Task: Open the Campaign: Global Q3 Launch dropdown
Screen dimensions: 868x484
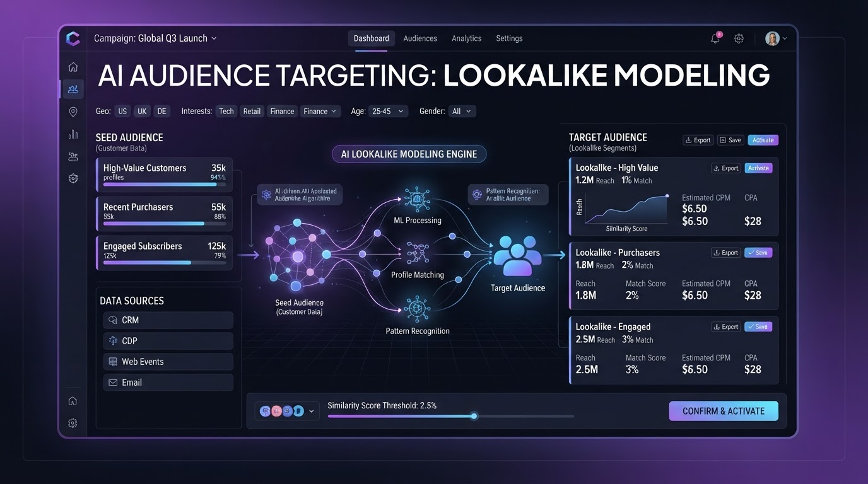Action: click(x=155, y=38)
